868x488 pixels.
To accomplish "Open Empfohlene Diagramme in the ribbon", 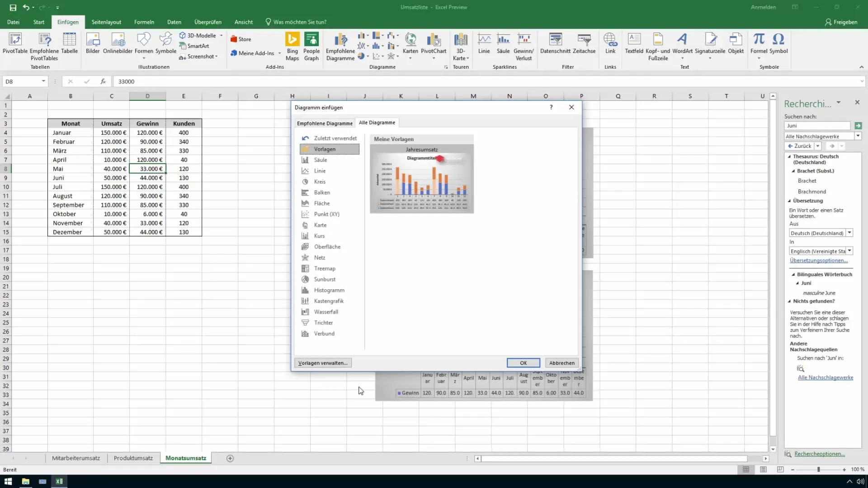I will click(x=340, y=46).
